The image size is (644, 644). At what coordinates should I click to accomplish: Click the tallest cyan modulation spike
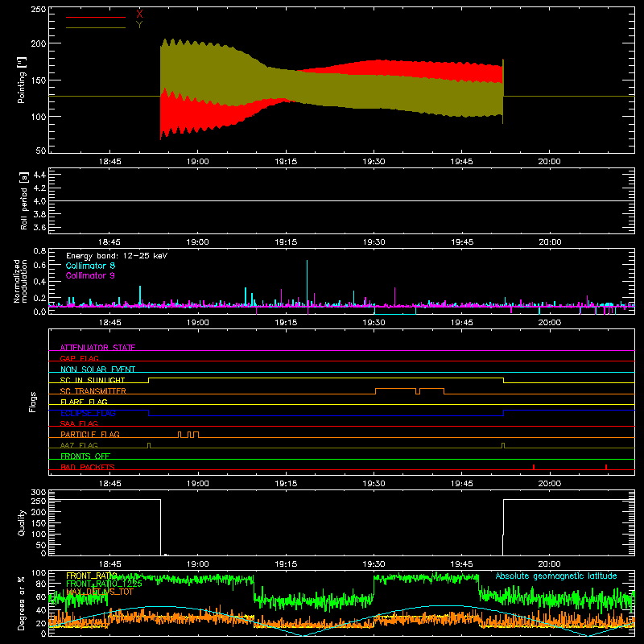click(307, 283)
